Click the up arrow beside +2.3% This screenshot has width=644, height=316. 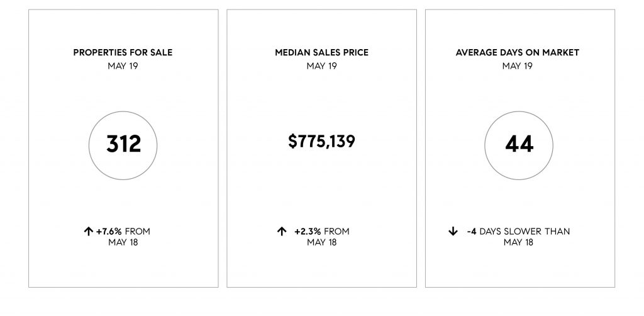(281, 232)
